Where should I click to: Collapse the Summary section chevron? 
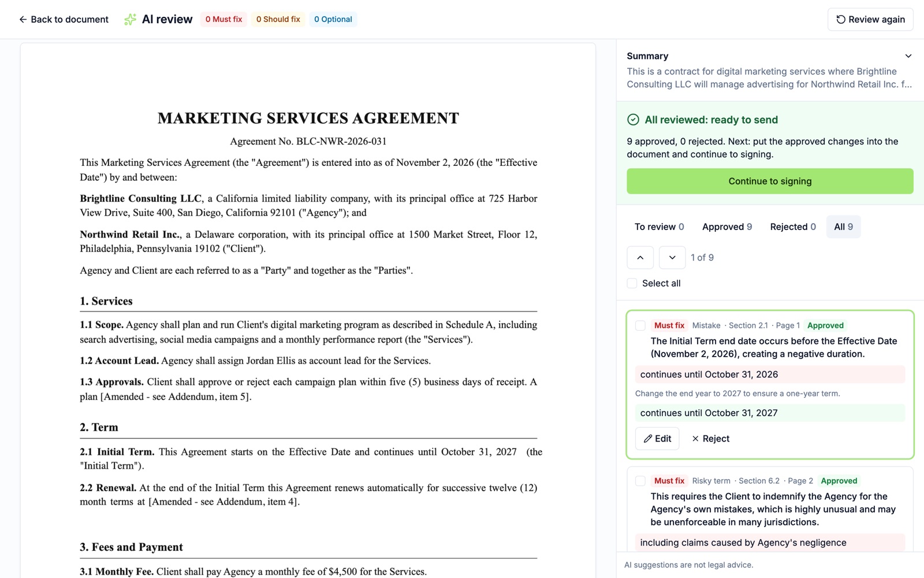(x=908, y=56)
